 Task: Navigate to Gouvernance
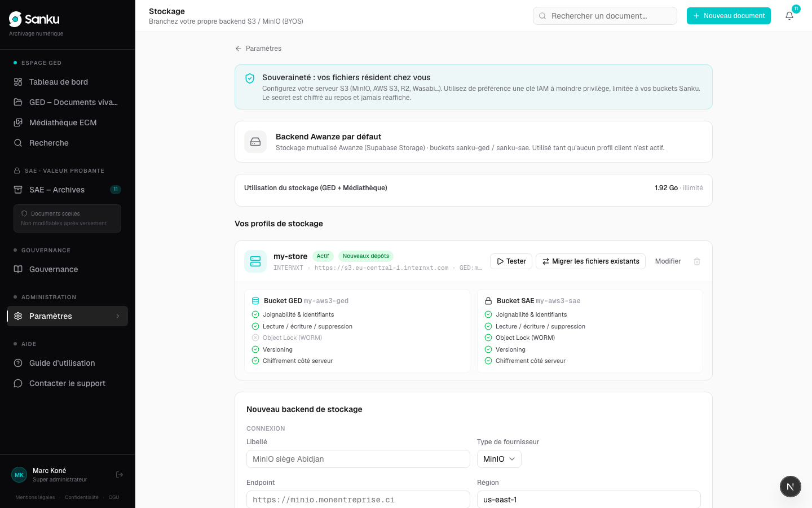[68, 269]
